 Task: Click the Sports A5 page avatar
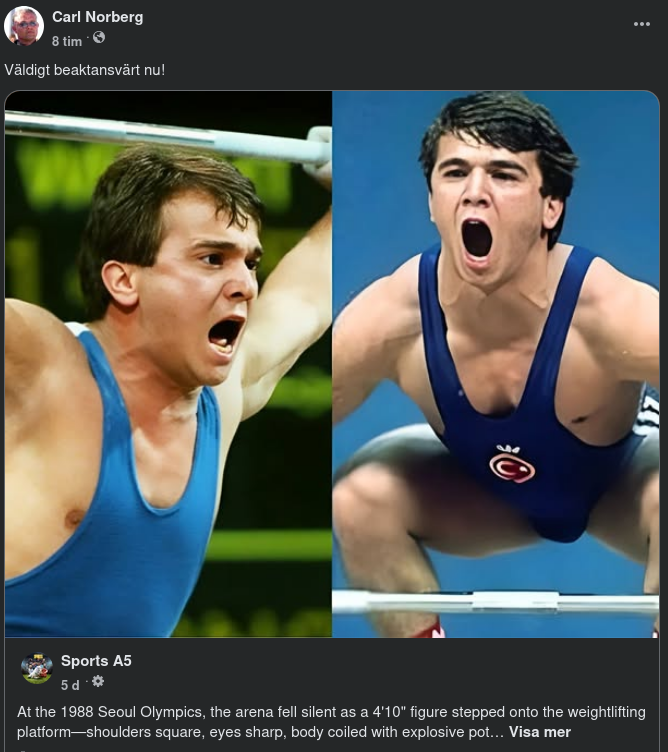point(37,668)
